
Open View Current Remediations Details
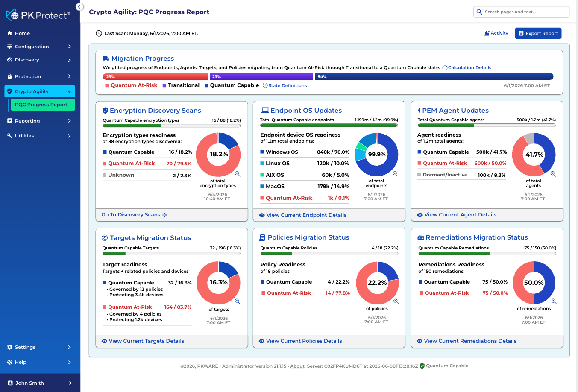[x=467, y=341]
